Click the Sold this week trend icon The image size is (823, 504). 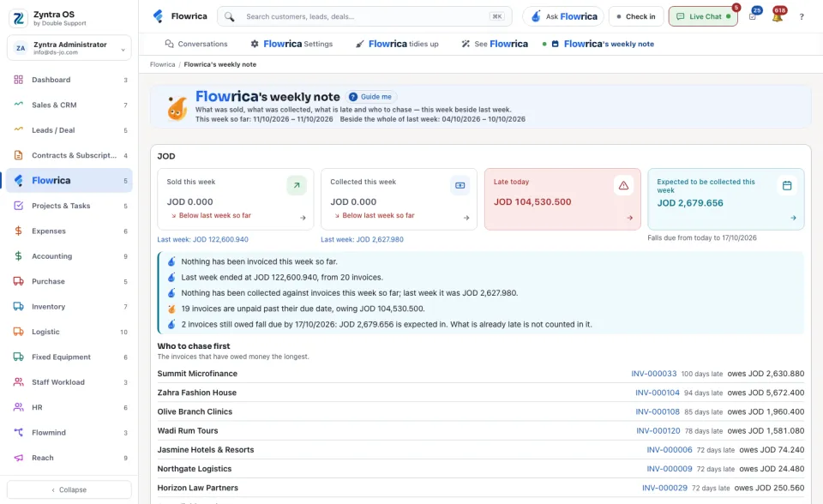(x=297, y=185)
